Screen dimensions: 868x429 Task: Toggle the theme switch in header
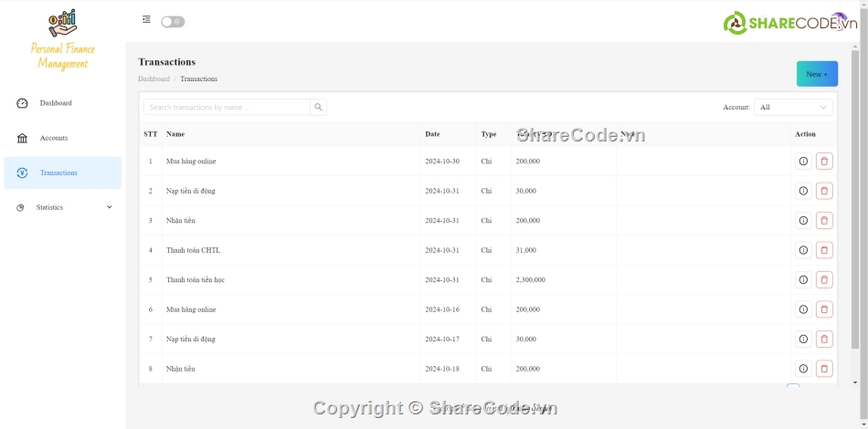(173, 22)
